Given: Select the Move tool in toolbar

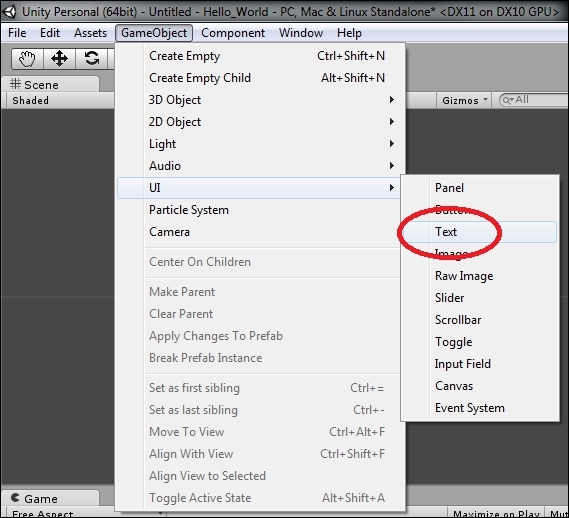Looking at the screenshot, I should pos(60,58).
